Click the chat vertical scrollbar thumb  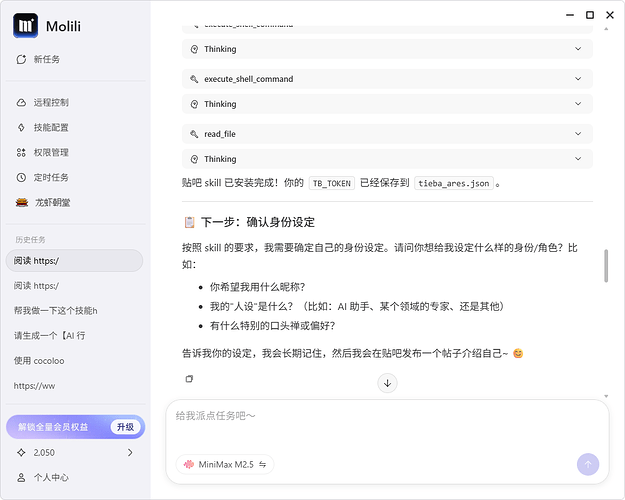[x=606, y=266]
